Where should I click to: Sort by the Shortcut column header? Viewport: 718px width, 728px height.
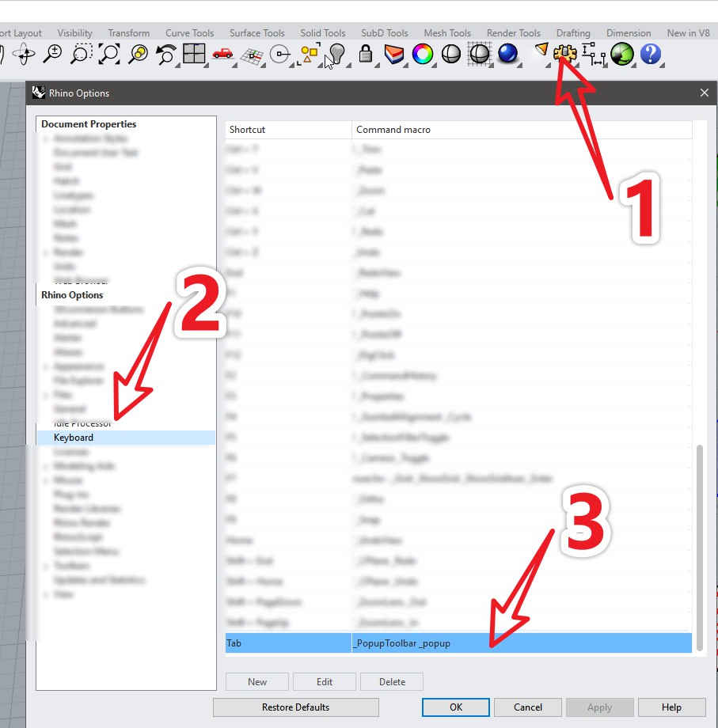288,130
